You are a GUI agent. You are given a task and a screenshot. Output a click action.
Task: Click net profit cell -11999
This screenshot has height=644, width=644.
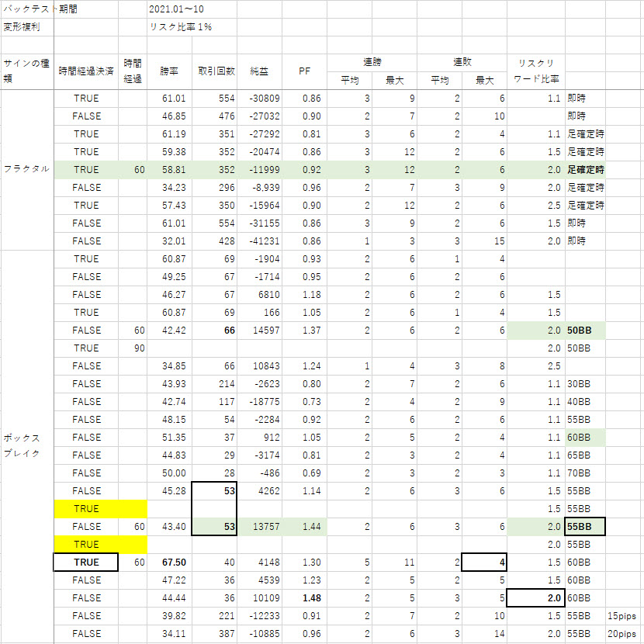260,170
